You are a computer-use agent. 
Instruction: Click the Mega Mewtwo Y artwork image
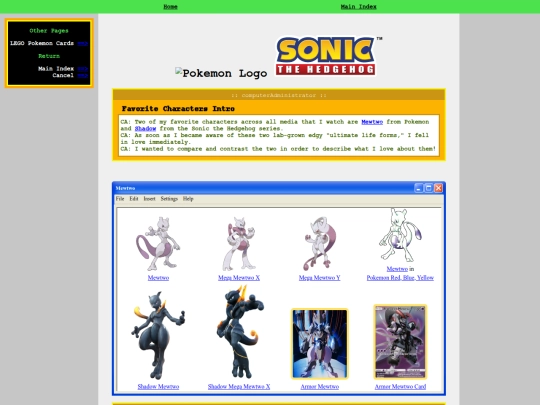pyautogui.click(x=320, y=243)
